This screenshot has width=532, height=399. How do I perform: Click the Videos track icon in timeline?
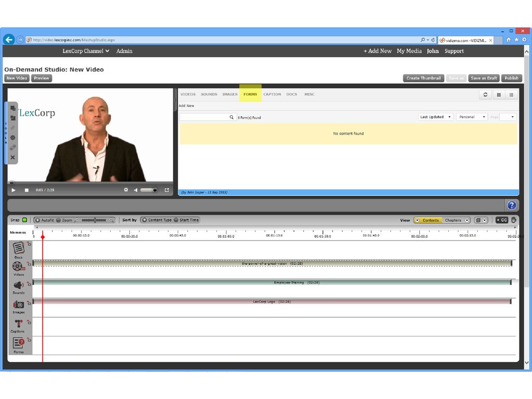pos(18,266)
